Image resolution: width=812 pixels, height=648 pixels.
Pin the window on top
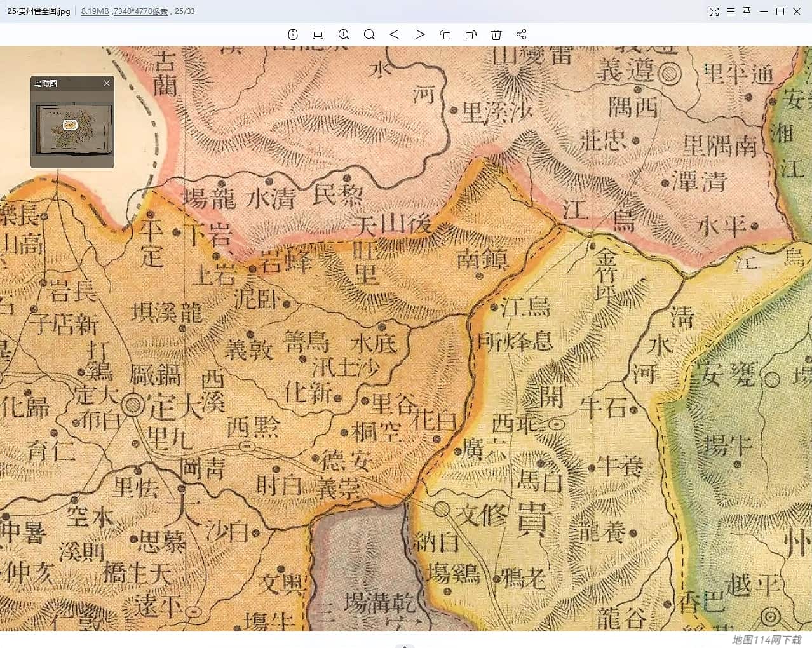click(x=747, y=11)
